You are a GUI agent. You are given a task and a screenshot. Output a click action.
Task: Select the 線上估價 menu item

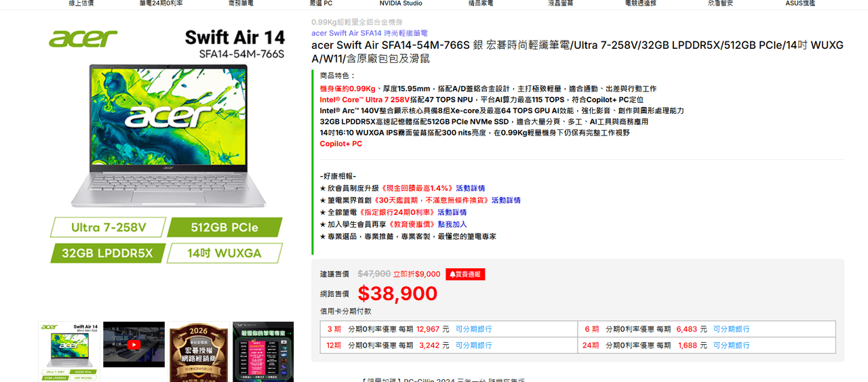(81, 3)
